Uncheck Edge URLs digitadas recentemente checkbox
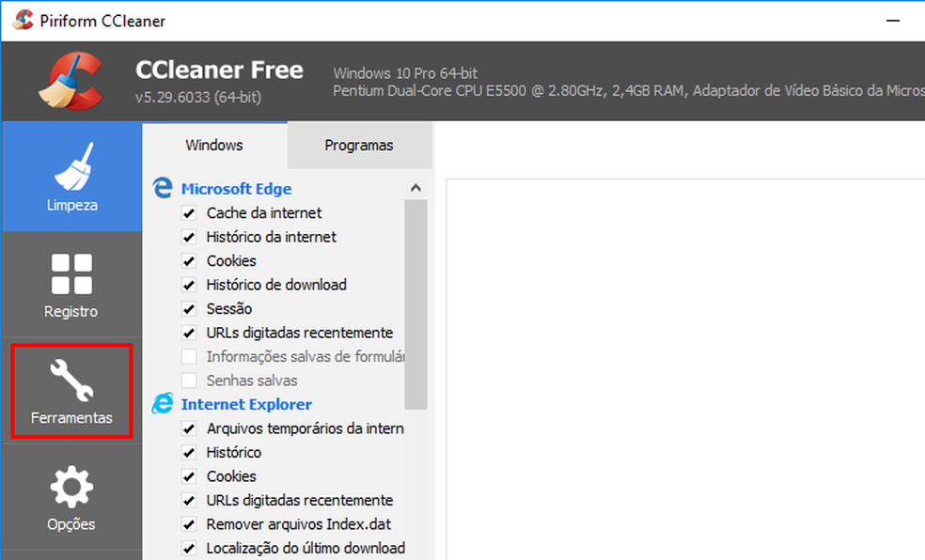925x560 pixels. 189,333
